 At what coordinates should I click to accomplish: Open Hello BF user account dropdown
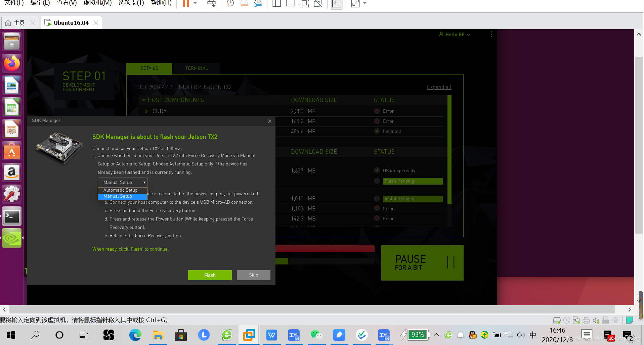pos(455,35)
